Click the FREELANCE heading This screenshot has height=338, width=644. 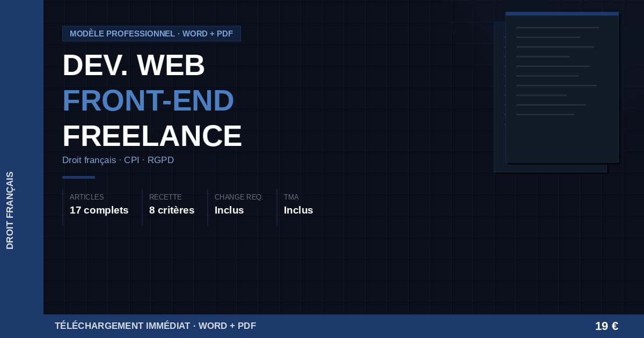152,136
